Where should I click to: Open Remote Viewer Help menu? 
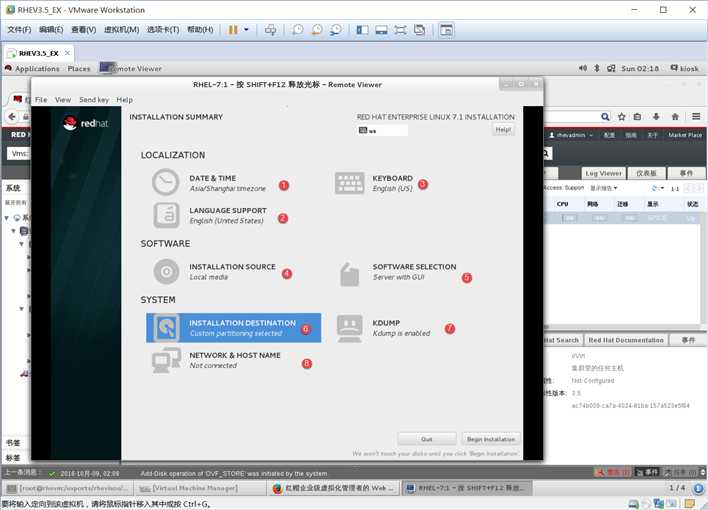point(124,100)
